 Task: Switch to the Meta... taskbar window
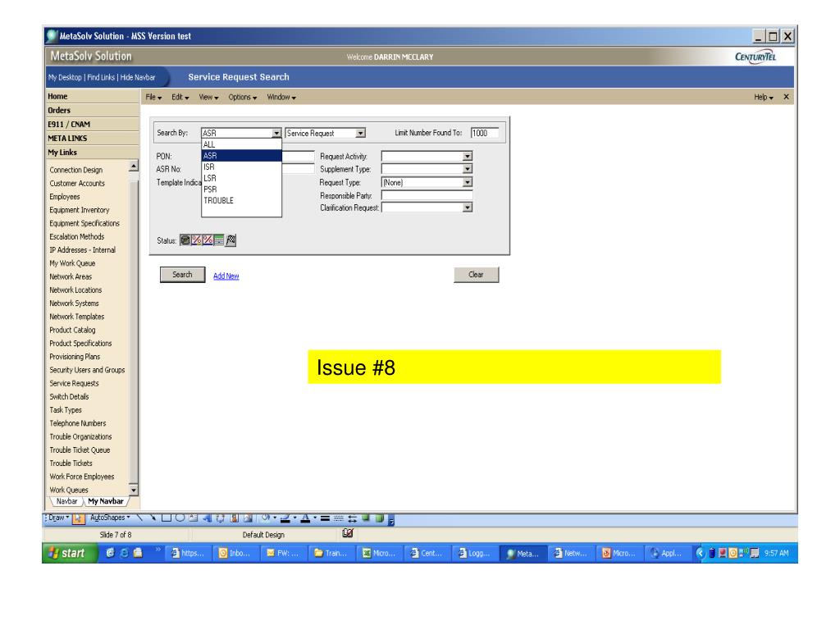pyautogui.click(x=523, y=554)
